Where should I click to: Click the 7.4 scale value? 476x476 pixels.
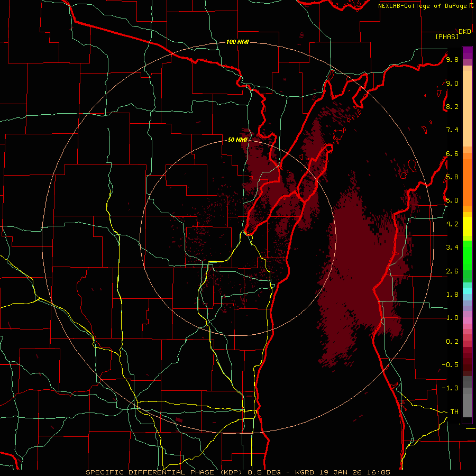pyautogui.click(x=452, y=130)
